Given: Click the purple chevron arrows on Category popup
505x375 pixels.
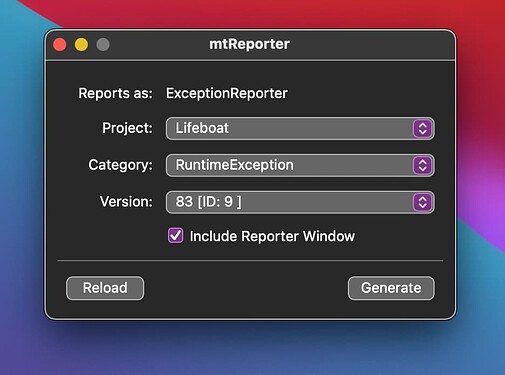Looking at the screenshot, I should tap(423, 165).
